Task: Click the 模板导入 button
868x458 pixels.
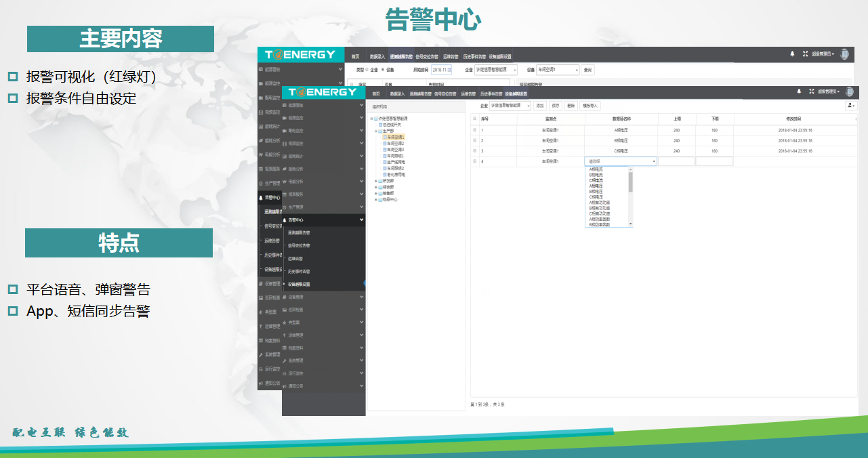Action: pos(591,106)
